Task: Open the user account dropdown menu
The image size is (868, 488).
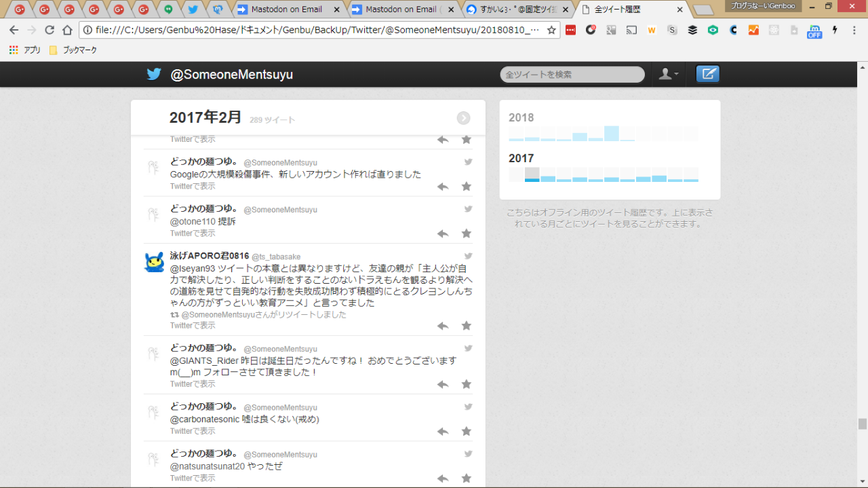Action: 669,74
